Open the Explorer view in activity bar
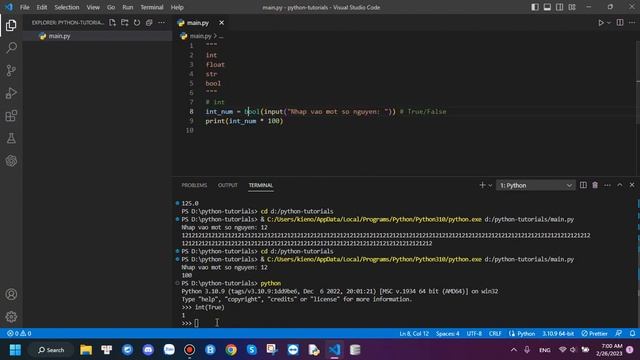Screen dimensions: 640x360 pos(11,25)
